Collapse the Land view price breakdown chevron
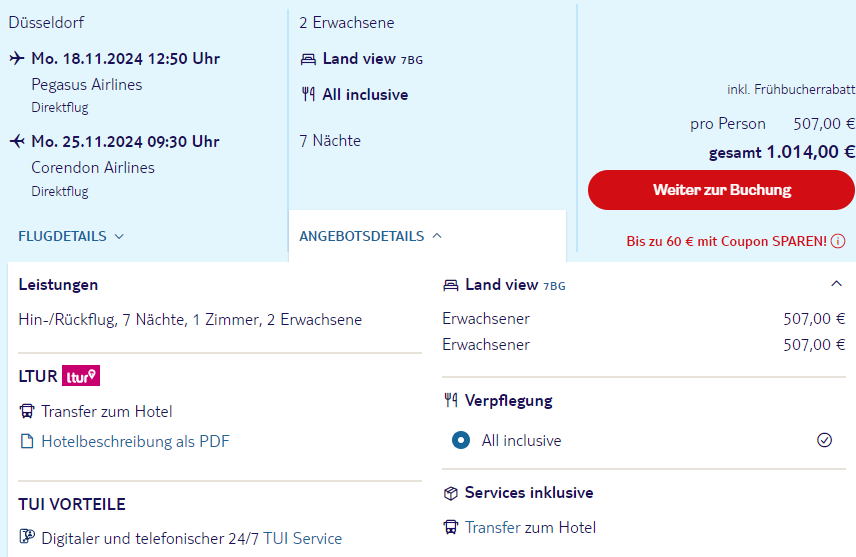856x557 pixels. 837,284
